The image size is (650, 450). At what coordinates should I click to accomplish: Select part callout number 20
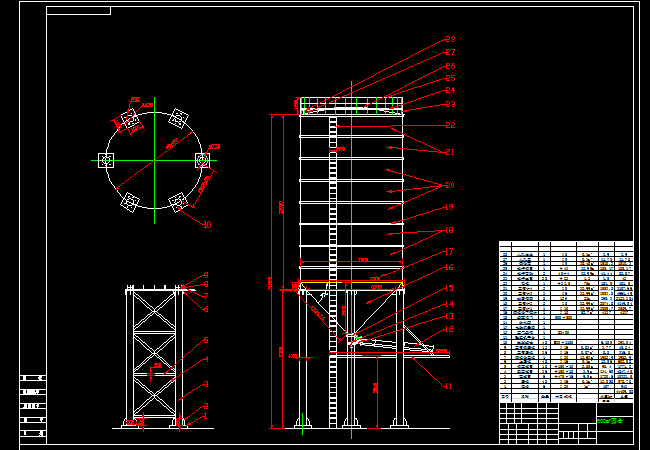pyautogui.click(x=450, y=185)
